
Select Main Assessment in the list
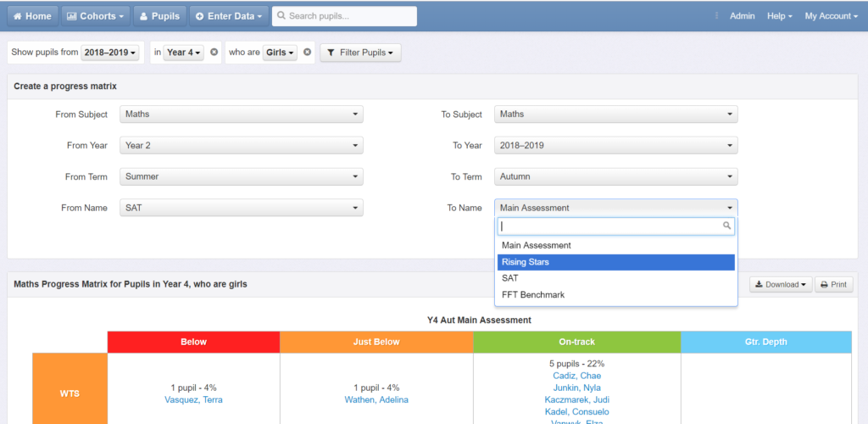pos(615,245)
